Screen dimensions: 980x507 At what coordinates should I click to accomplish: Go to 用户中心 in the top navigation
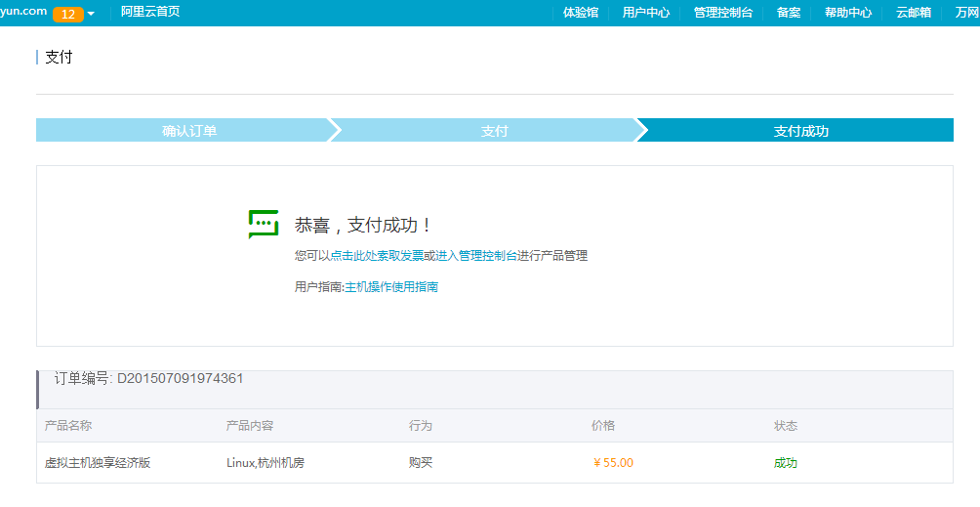pyautogui.click(x=646, y=13)
